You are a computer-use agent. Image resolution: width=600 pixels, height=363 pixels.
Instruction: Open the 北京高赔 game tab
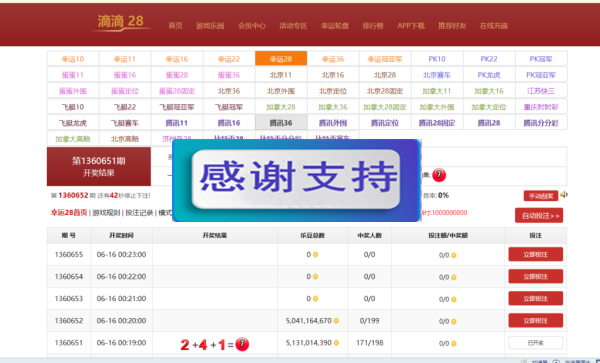coord(125,139)
